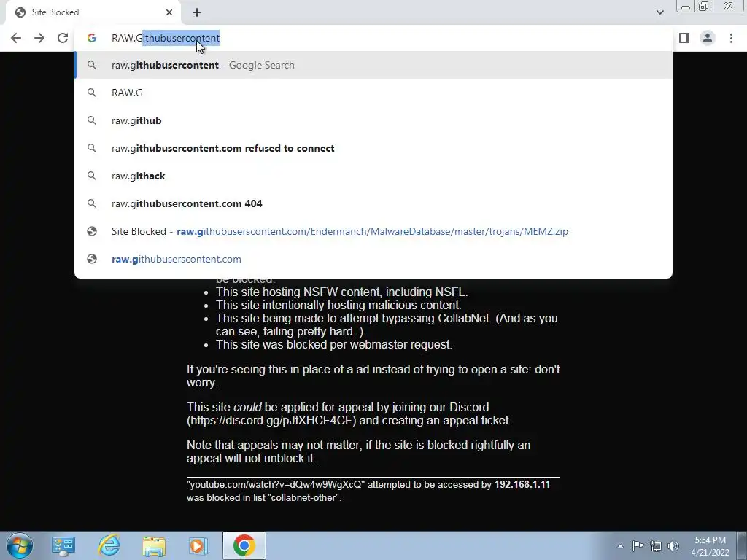Pick 'raw.githubusercontent.com refused to connect' suggestion
This screenshot has height=560, width=747.
coord(373,148)
